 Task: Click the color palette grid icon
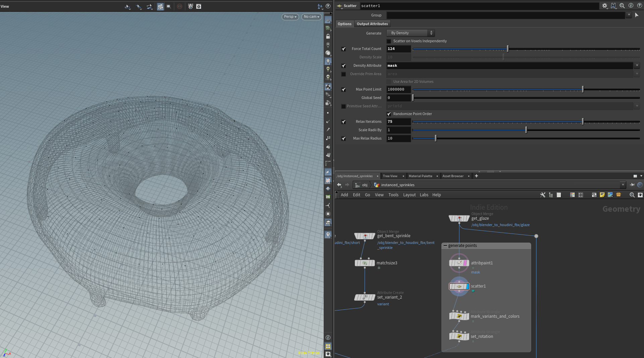point(572,195)
